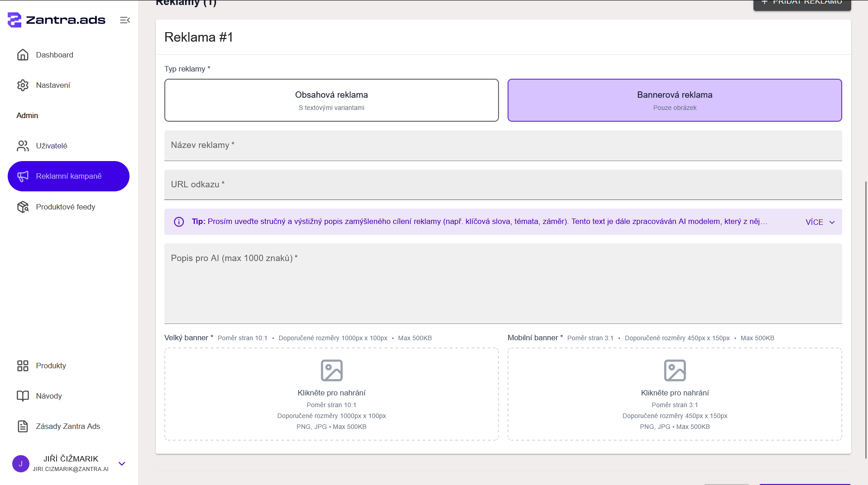Image resolution: width=868 pixels, height=485 pixels.
Task: Click the Admin section label
Action: (x=27, y=115)
